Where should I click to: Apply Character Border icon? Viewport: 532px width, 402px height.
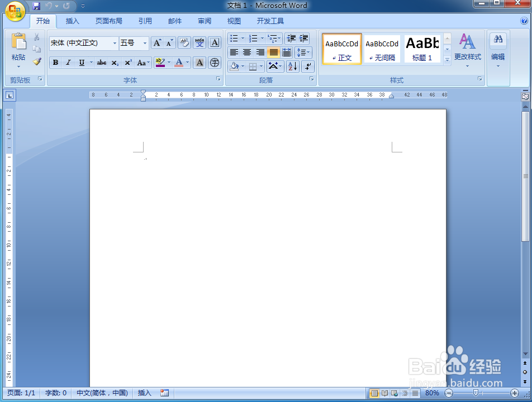[215, 43]
